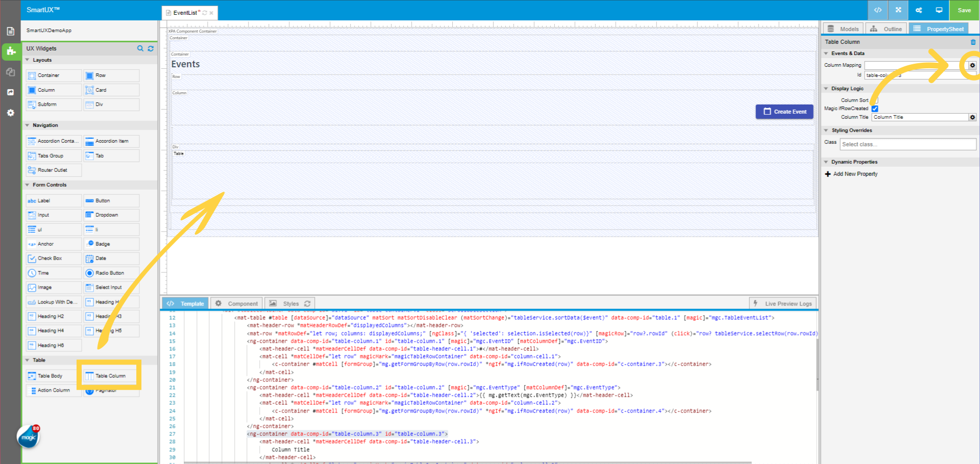Uncheck the Magic ifRowCreated checkbox
980x464 pixels.
click(875, 108)
